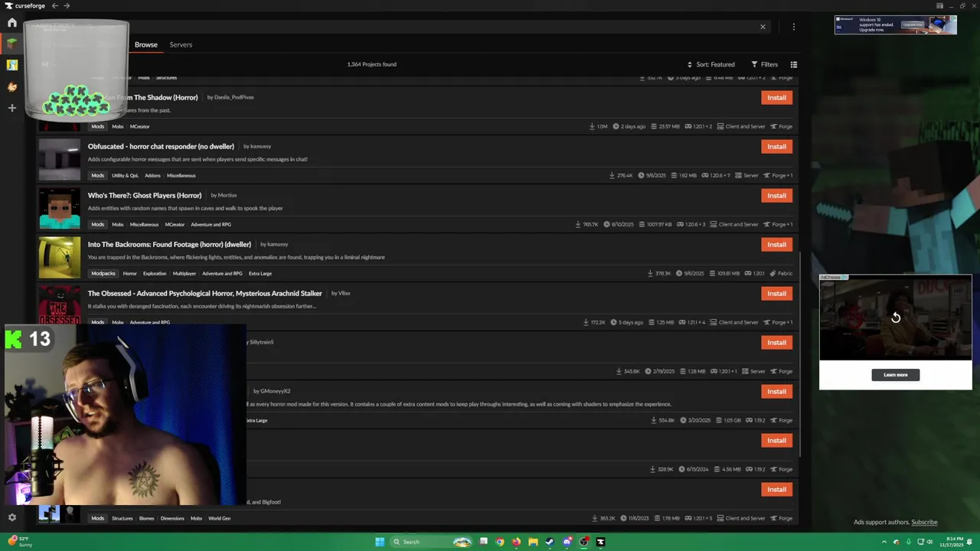
Task: Switch the list view layout icon
Action: click(793, 64)
